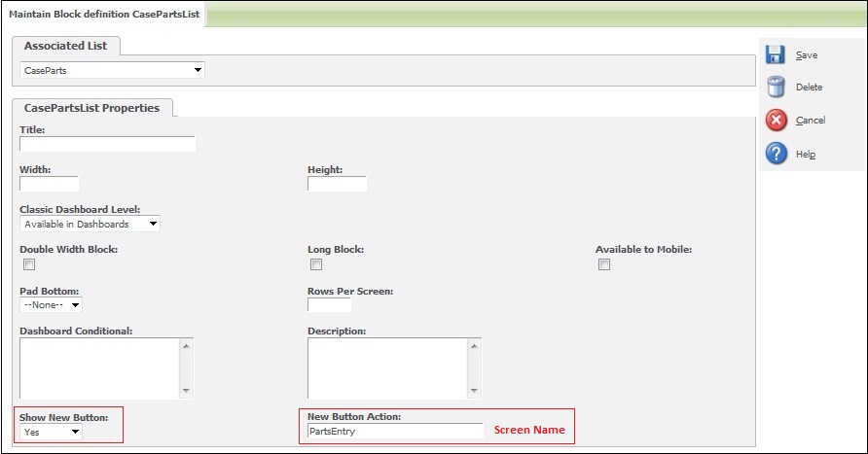868x454 pixels.
Task: Select the Associated List tab
Action: click(65, 46)
